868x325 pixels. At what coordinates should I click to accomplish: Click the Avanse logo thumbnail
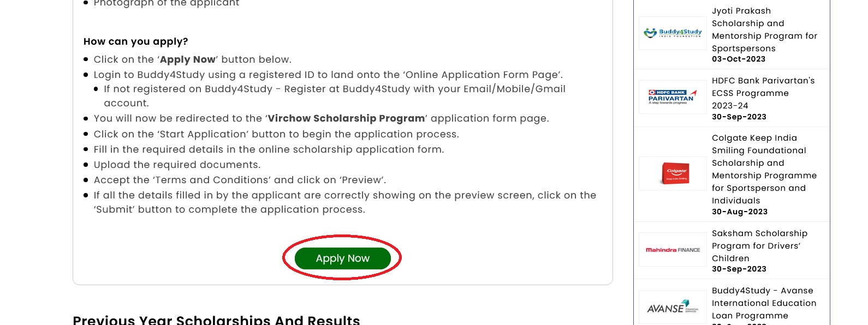tap(673, 308)
